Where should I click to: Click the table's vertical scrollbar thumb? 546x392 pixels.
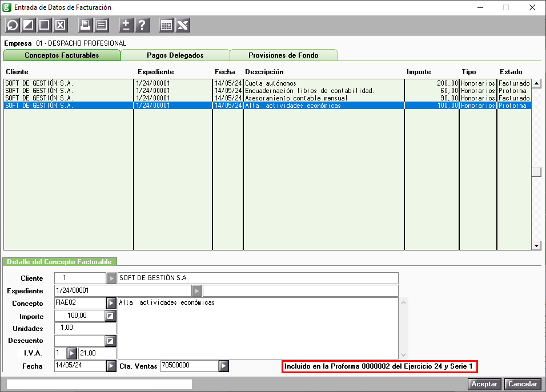click(536, 172)
